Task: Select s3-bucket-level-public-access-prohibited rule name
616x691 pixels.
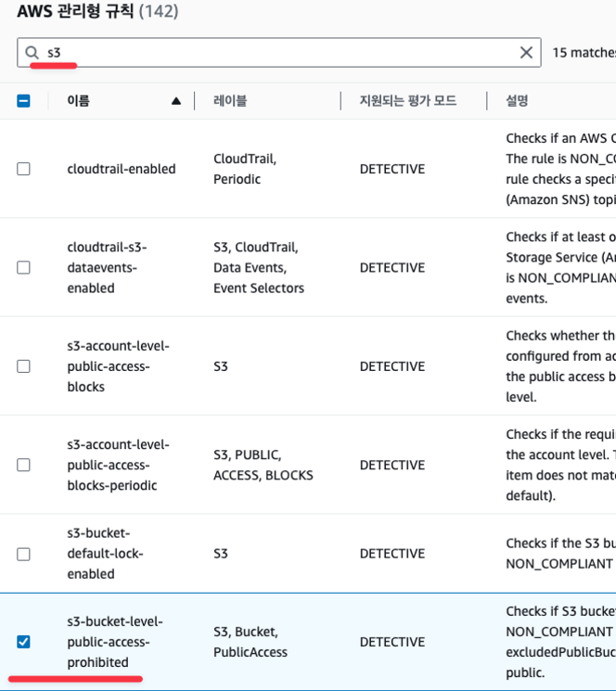Action: pyautogui.click(x=115, y=642)
